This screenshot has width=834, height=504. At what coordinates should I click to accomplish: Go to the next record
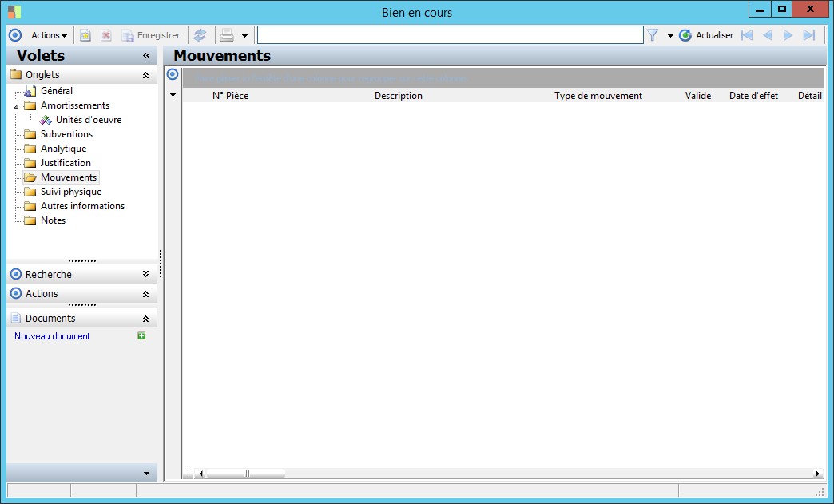coord(788,35)
